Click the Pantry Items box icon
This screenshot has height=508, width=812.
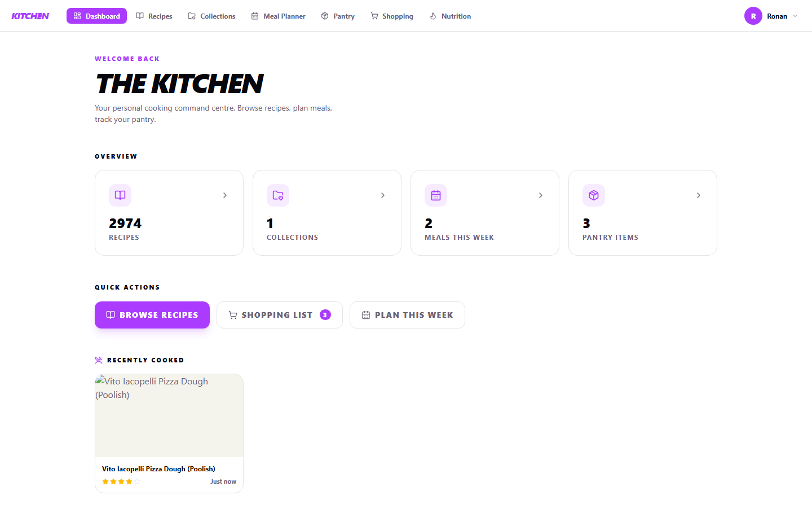pos(594,195)
